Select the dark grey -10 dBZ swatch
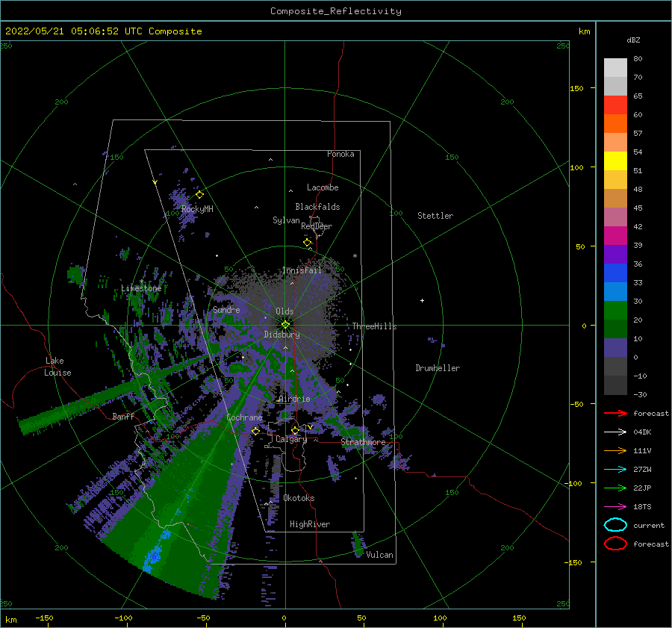Image resolution: width=672 pixels, height=628 pixels. (x=615, y=385)
